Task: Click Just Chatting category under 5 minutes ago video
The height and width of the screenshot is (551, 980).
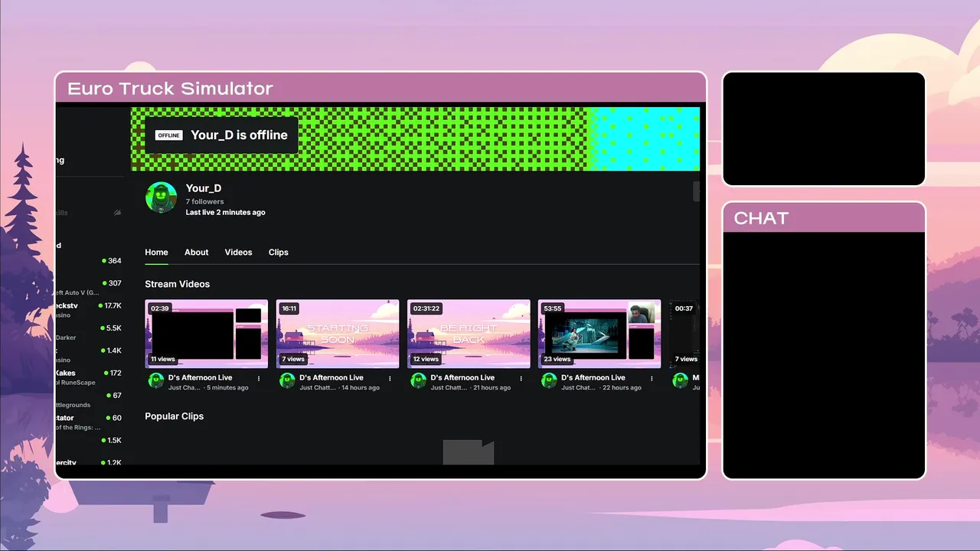Action: [x=185, y=388]
